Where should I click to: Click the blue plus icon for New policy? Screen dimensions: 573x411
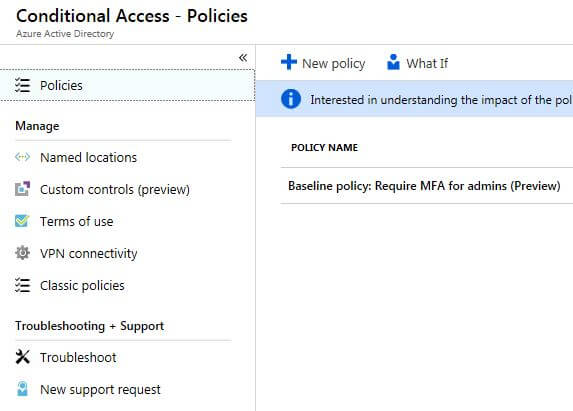[x=289, y=62]
